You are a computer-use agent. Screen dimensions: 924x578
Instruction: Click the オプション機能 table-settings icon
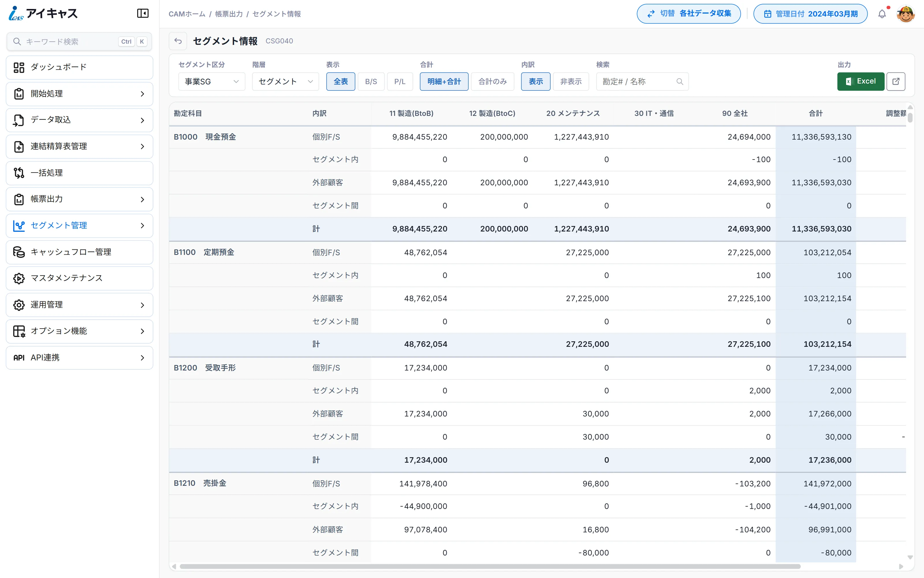19,331
